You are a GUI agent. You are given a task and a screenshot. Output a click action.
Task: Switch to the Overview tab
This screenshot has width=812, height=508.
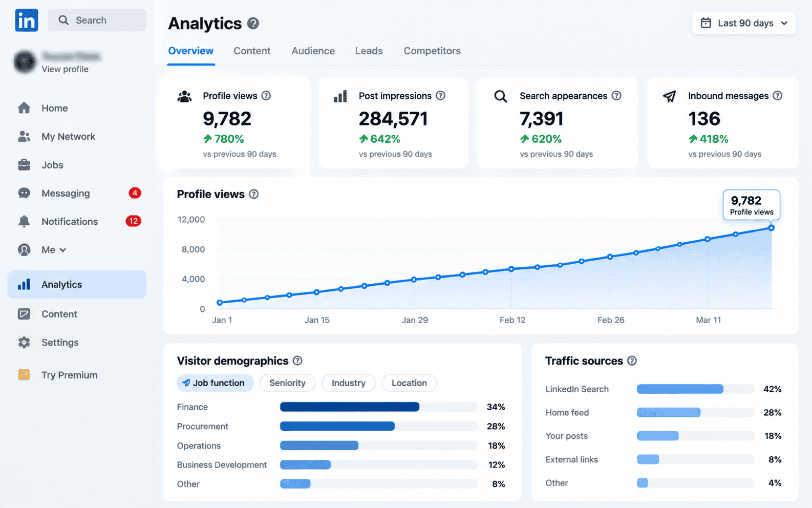(191, 51)
